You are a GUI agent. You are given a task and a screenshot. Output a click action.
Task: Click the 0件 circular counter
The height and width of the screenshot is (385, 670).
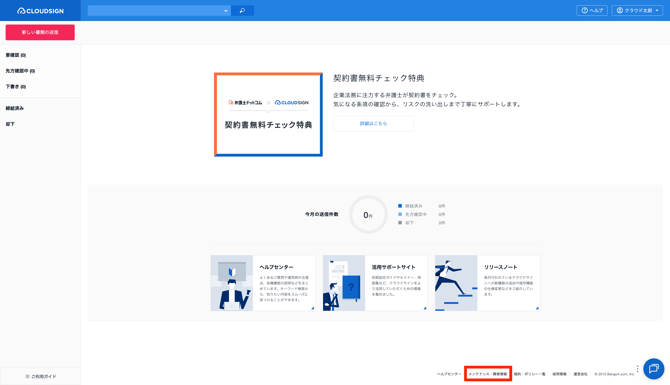click(368, 215)
